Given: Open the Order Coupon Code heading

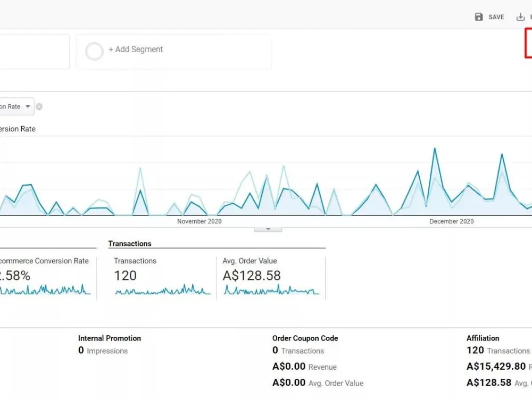Looking at the screenshot, I should pyautogui.click(x=305, y=338).
